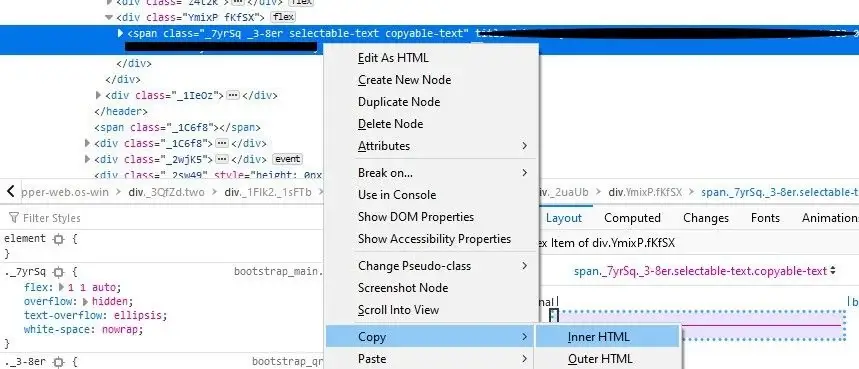This screenshot has height=369, width=859.
Task: Select Show Accessibility Properties
Action: tap(434, 239)
